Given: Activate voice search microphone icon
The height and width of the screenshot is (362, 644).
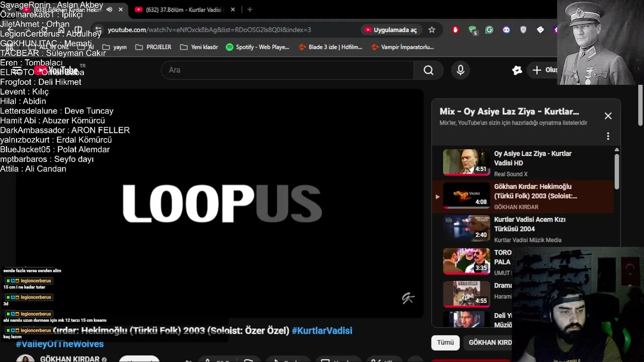Looking at the screenshot, I should pos(460,70).
